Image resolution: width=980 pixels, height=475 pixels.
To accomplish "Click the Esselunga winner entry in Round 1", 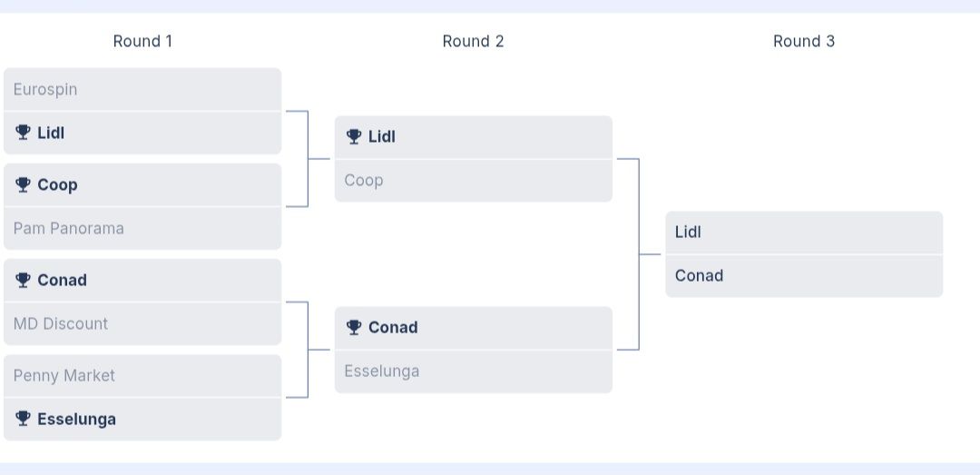I will click(x=76, y=420).
